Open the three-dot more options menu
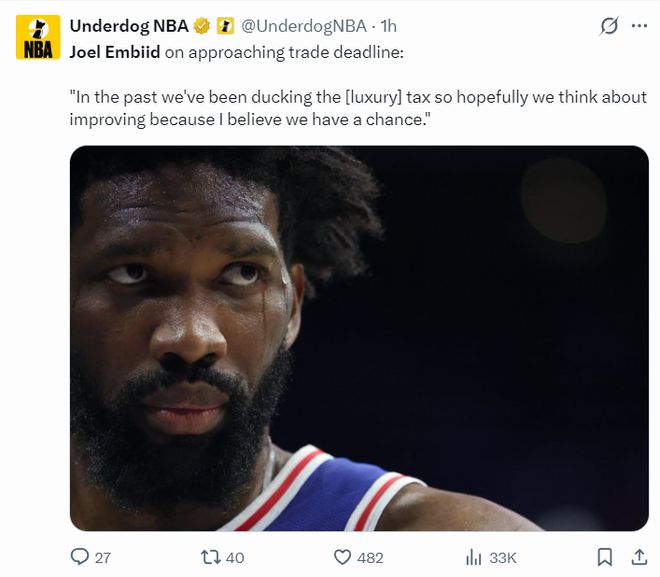 (639, 27)
